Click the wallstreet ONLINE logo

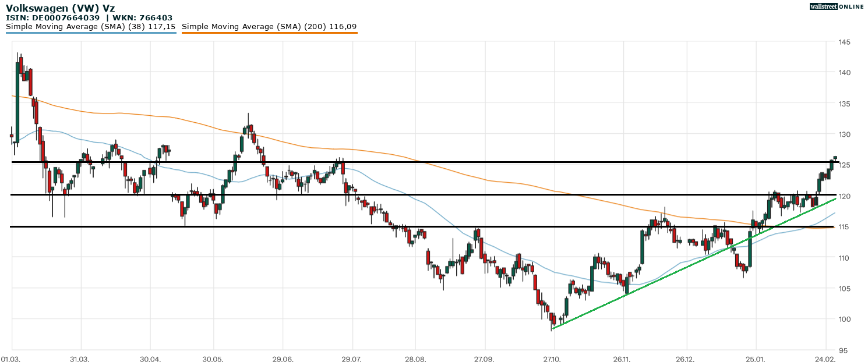coord(837,6)
